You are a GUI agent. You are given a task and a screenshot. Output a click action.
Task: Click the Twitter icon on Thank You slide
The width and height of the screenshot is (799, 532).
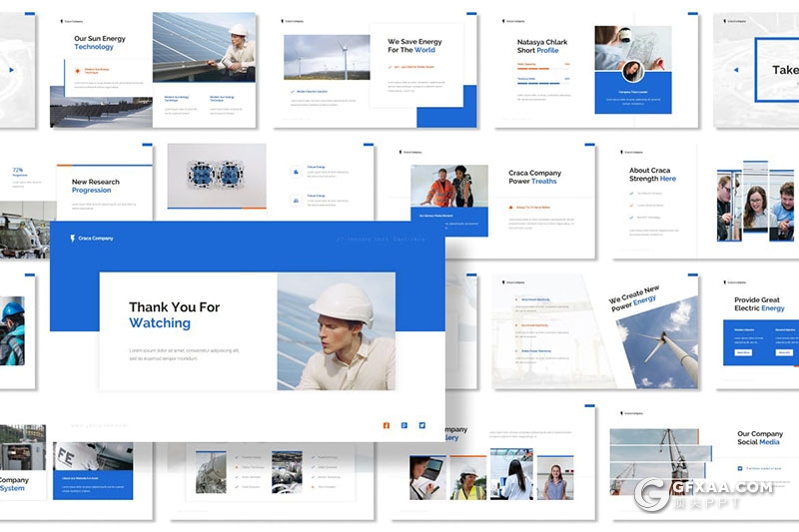point(421,425)
